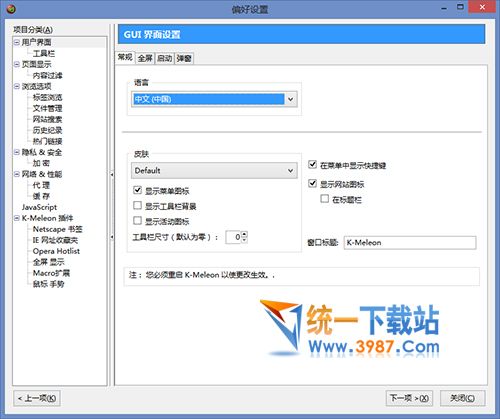Viewport: 500px width, 419px height.
Task: Select 内容过滤 in category tree
Action: 48,75
